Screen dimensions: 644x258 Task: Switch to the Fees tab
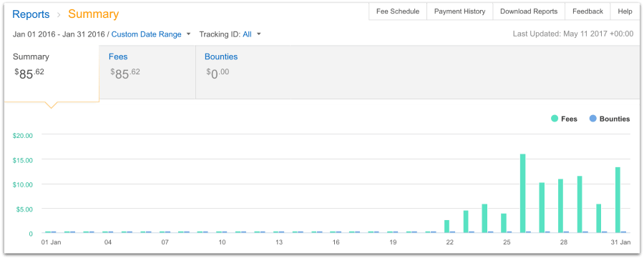pyautogui.click(x=147, y=72)
